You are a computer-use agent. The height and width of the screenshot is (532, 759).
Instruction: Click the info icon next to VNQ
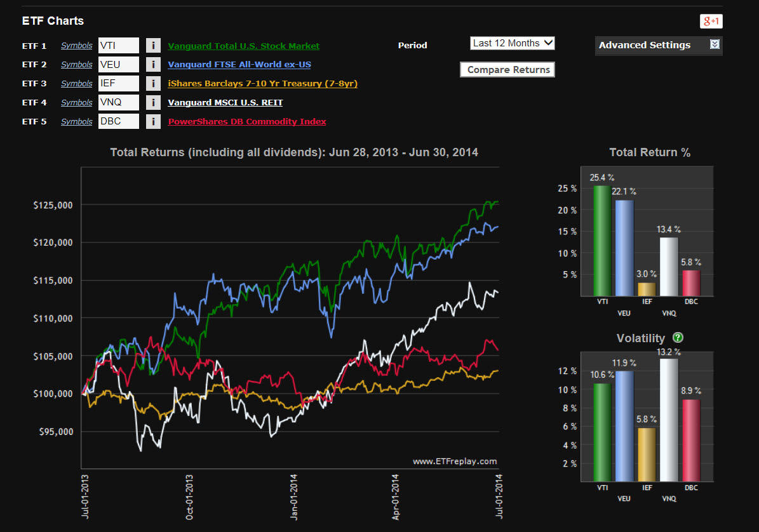click(x=153, y=103)
